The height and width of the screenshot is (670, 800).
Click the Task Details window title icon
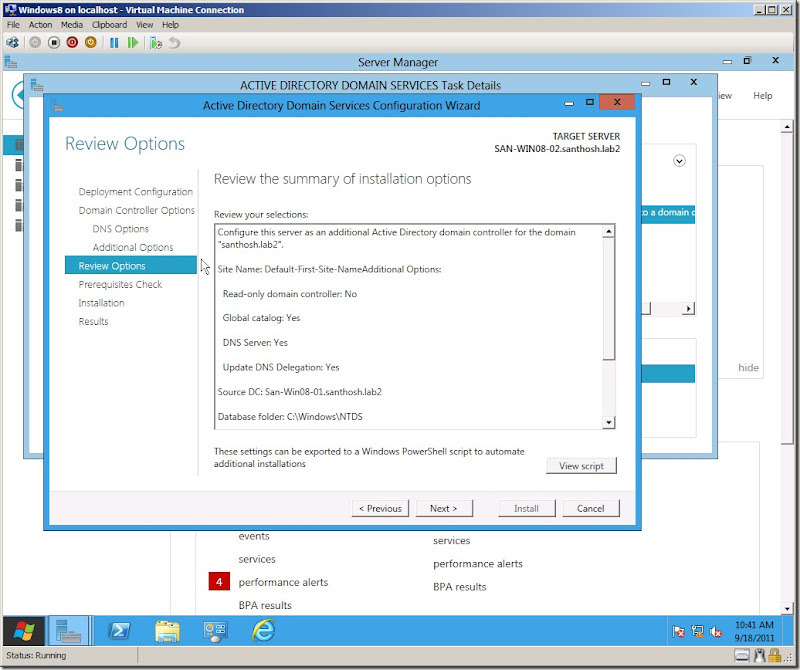[37, 85]
